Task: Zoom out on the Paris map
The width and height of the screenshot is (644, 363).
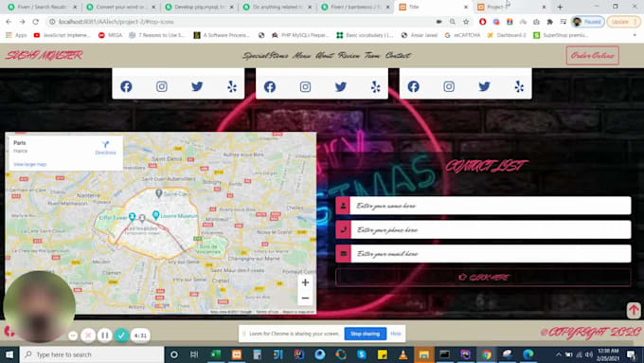Action: (305, 298)
